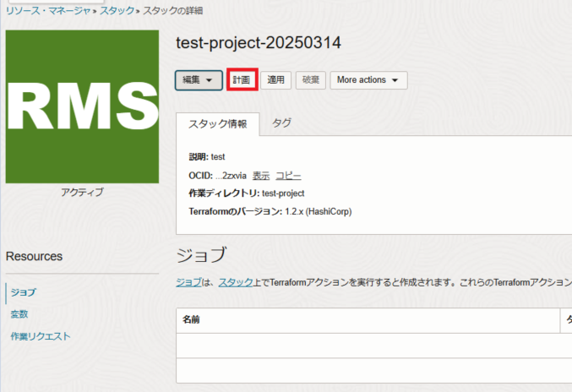Switch to the タグ tab
Viewport: 572px width, 392px height.
pyautogui.click(x=281, y=122)
